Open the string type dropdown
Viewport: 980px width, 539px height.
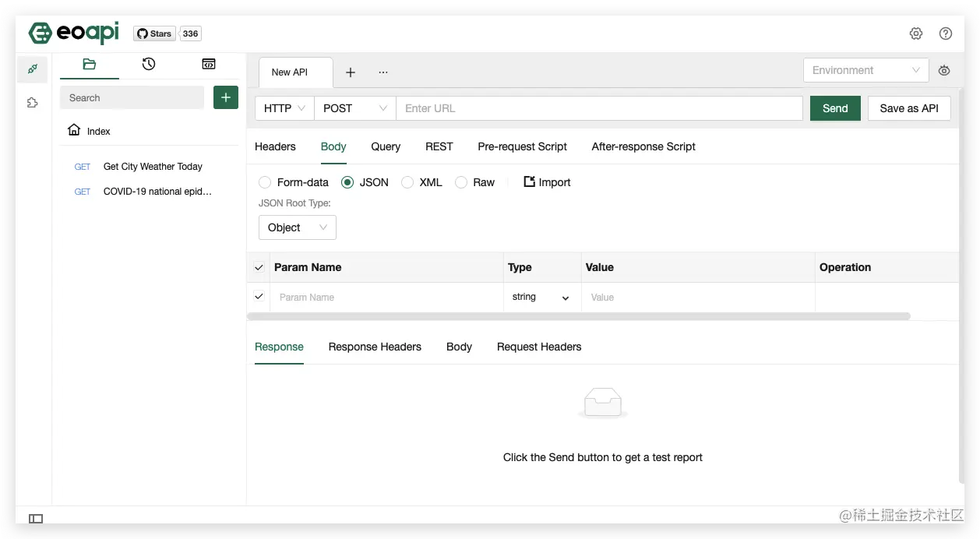541,298
